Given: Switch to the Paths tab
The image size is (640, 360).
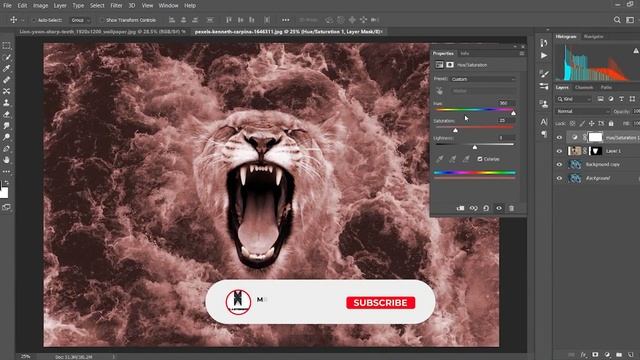Looking at the screenshot, I should (606, 87).
